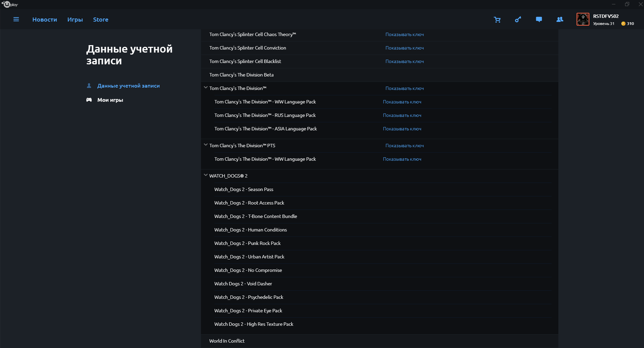Image resolution: width=644 pixels, height=348 pixels.
Task: Go to the Новости tab
Action: click(45, 20)
